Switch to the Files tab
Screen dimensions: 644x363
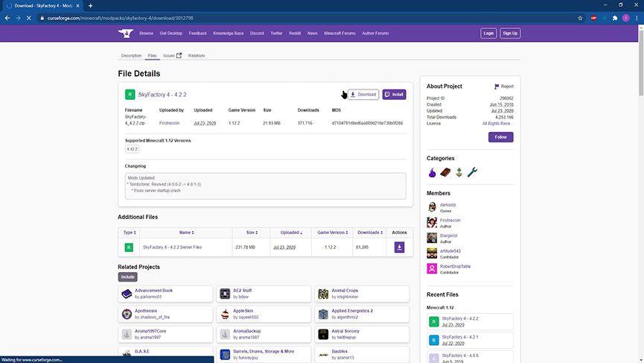152,55
